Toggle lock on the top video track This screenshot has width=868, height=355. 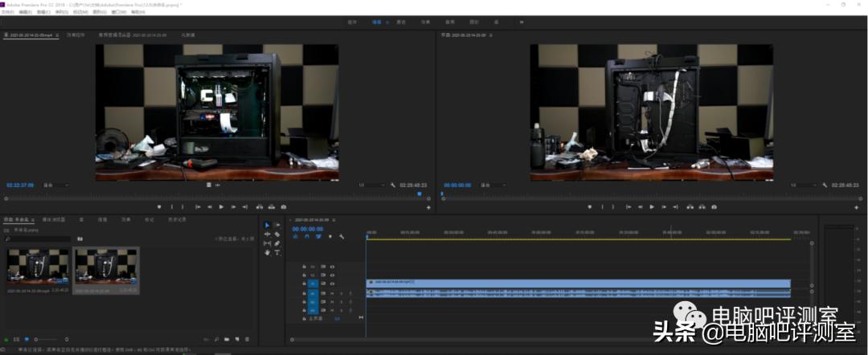point(304,266)
